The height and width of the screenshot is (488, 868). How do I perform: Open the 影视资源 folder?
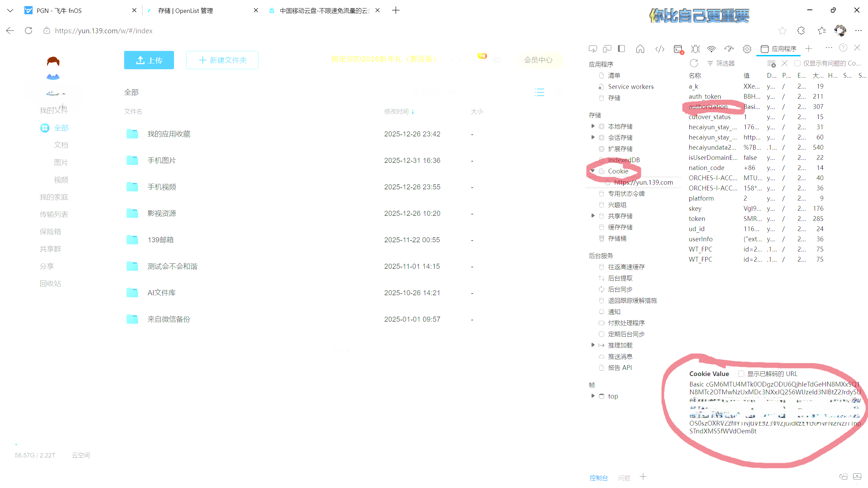162,213
